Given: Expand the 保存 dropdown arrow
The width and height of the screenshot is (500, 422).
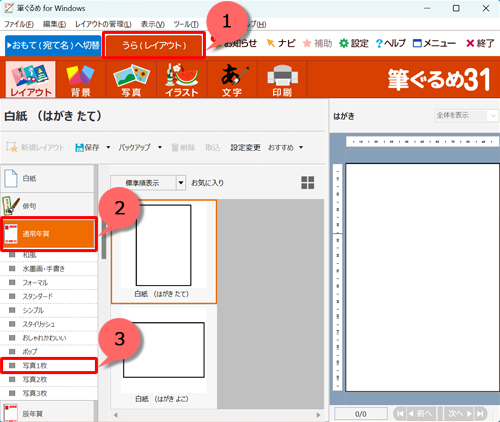Looking at the screenshot, I should coord(108,147).
